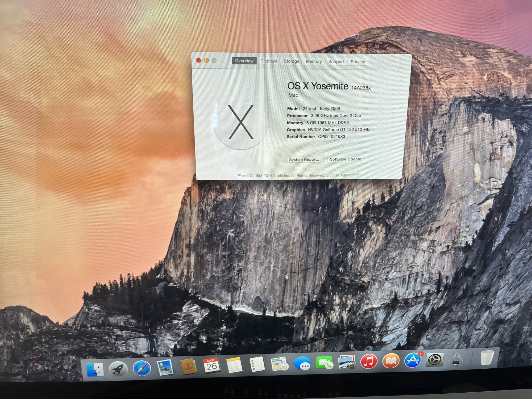Viewport: 532px width, 399px height.
Task: Click 8 GB 1067 MHz DDR3 text
Action: [327, 123]
